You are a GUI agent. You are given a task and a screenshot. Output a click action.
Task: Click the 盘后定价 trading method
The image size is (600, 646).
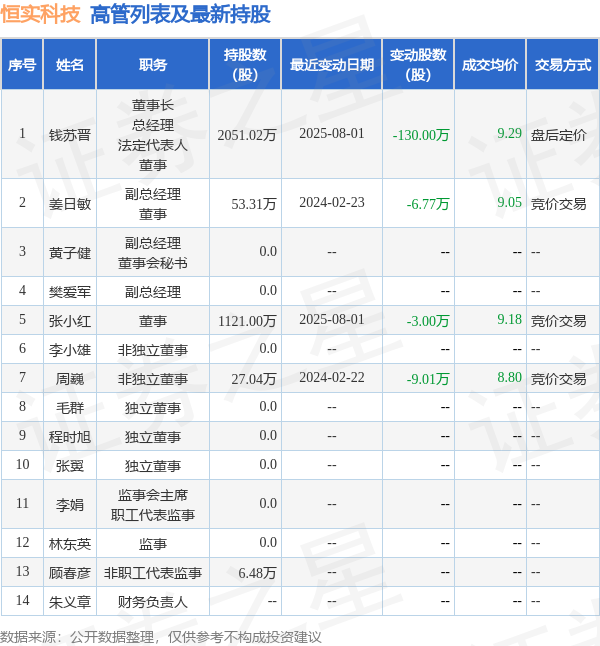click(558, 135)
